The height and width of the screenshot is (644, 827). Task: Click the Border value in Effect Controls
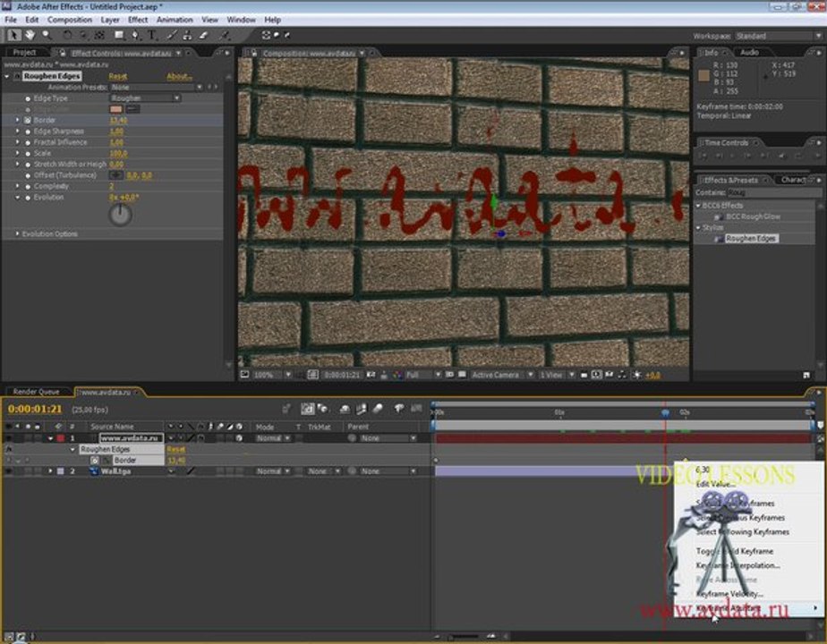tap(118, 120)
